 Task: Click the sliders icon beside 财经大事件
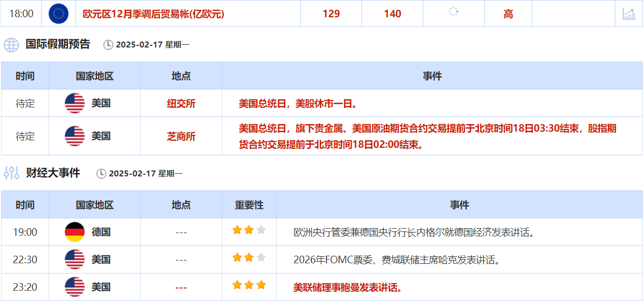[11, 173]
